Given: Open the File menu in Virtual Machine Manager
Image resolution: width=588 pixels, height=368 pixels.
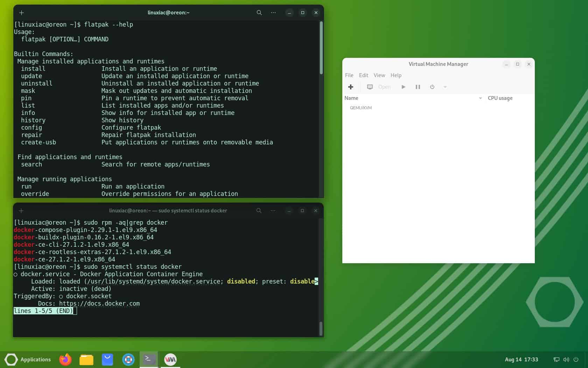Looking at the screenshot, I should click(x=349, y=75).
